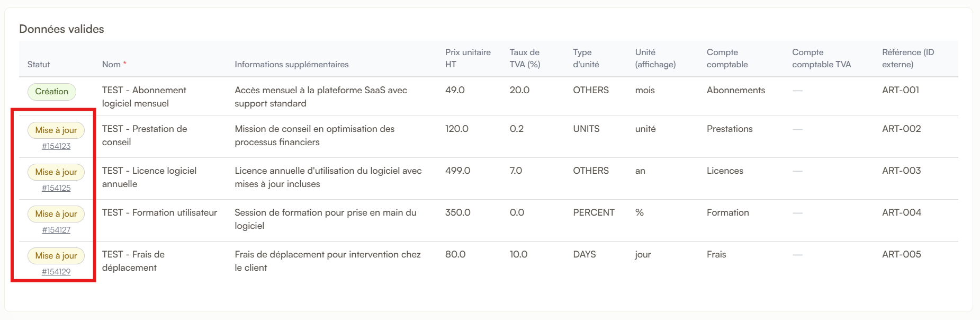Click Mise à jour badge for Formation utilisateur
This screenshot has height=320, width=980.
coord(56,214)
